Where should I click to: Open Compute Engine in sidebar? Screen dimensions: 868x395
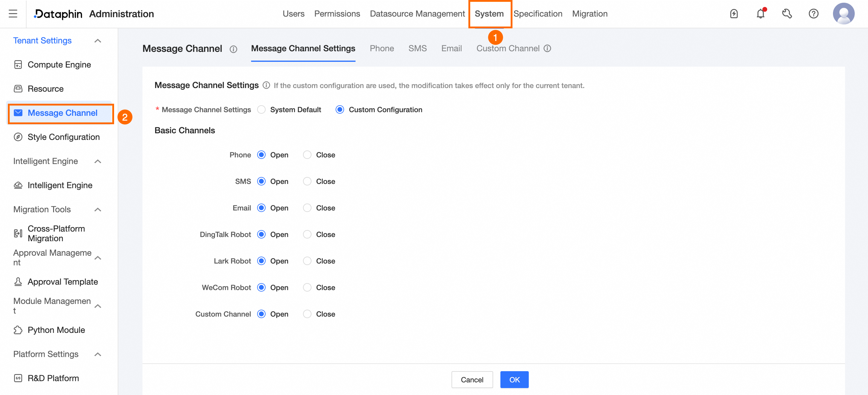tap(59, 65)
